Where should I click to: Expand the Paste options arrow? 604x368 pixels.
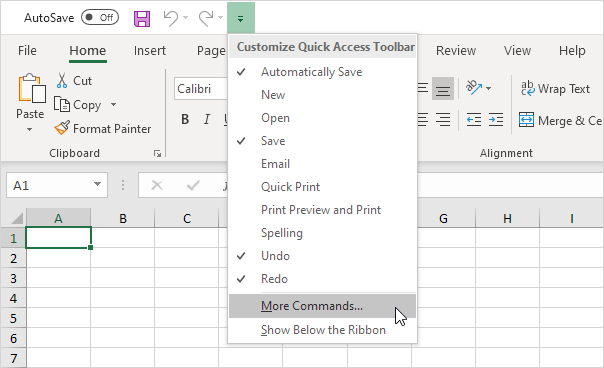(30, 130)
